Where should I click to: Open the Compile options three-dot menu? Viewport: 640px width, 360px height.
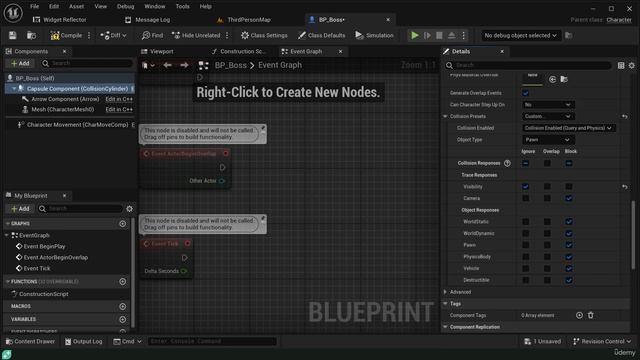click(89, 36)
